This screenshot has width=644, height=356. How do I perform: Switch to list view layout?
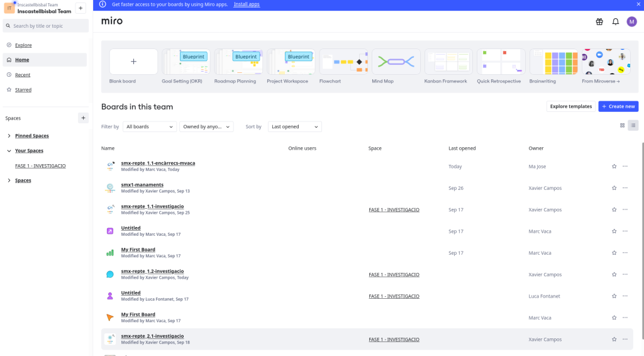[633, 125]
